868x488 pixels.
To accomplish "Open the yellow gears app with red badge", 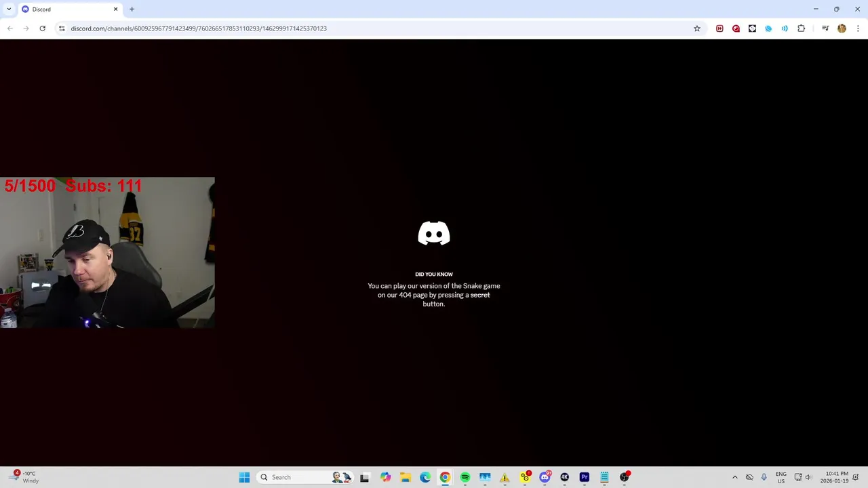I will coord(525,477).
